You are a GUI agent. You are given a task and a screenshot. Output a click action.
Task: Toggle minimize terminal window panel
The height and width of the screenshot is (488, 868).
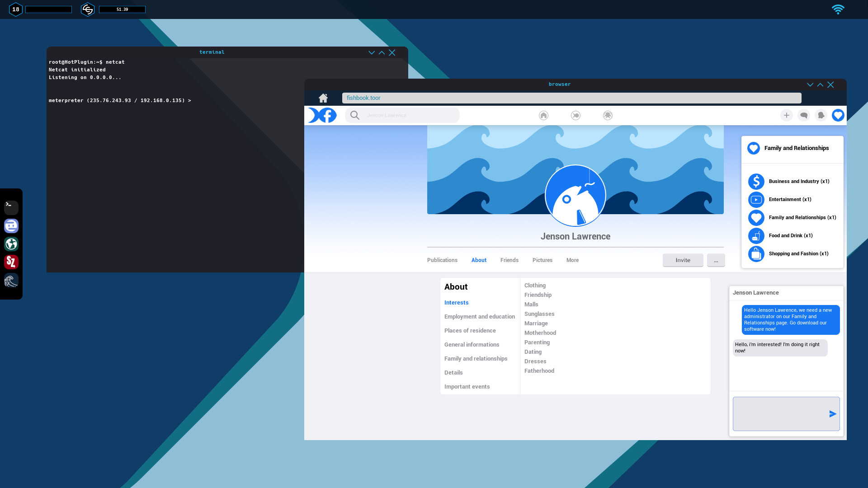[371, 52]
